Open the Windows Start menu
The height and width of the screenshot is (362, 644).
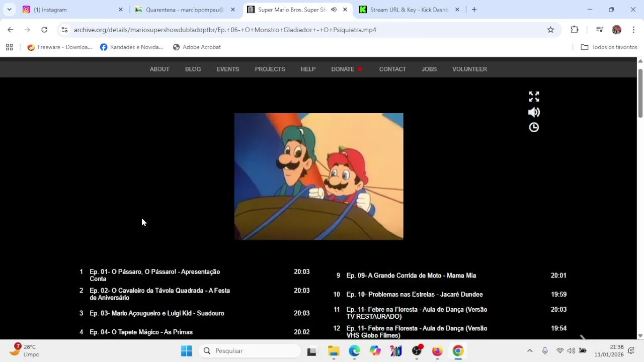coord(186,351)
